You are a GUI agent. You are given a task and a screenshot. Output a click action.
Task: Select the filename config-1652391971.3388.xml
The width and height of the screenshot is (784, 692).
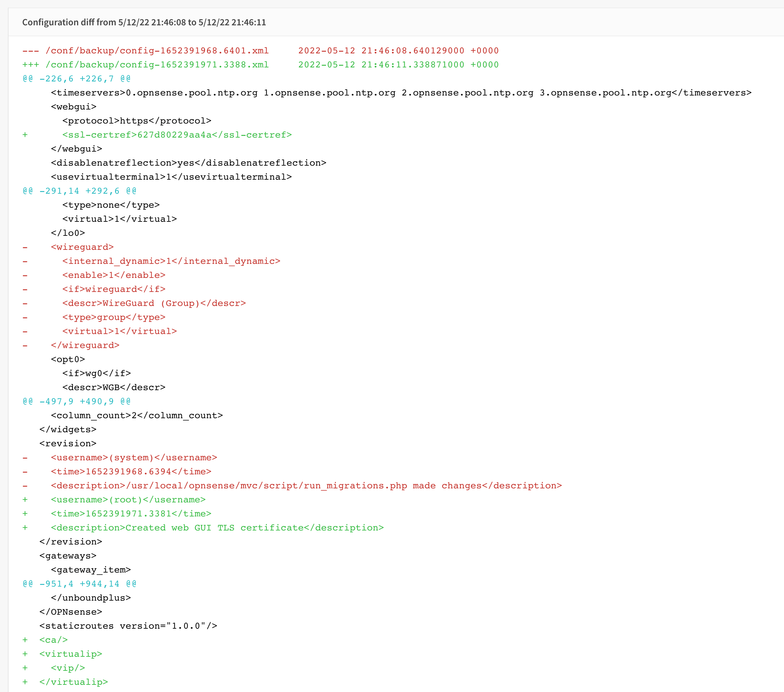point(157,64)
